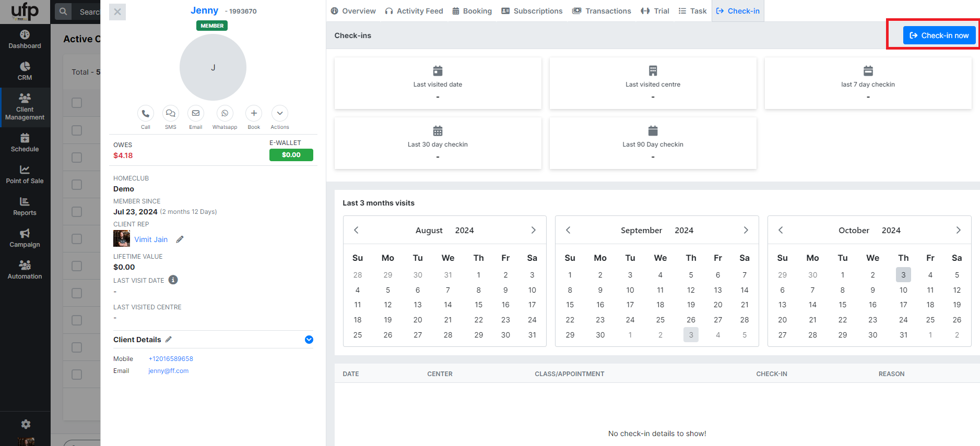Open the Actions dropdown
The image size is (980, 446).
[280, 114]
